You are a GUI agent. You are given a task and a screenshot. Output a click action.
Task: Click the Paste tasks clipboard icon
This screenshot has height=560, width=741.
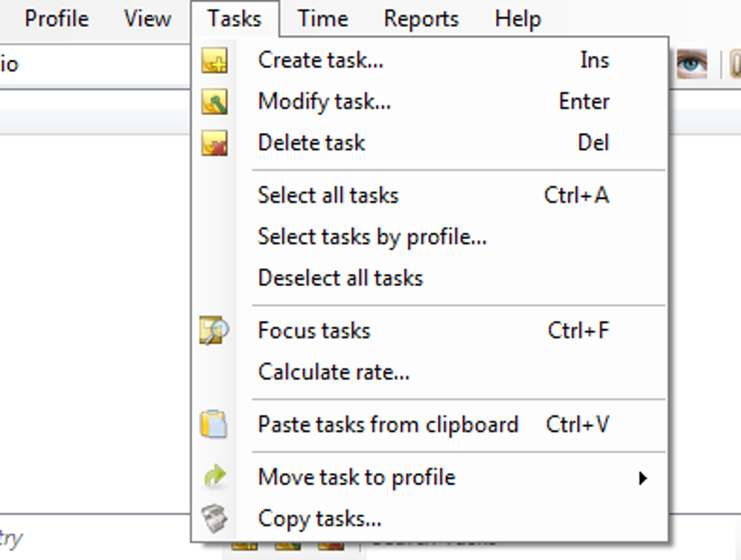(x=214, y=424)
